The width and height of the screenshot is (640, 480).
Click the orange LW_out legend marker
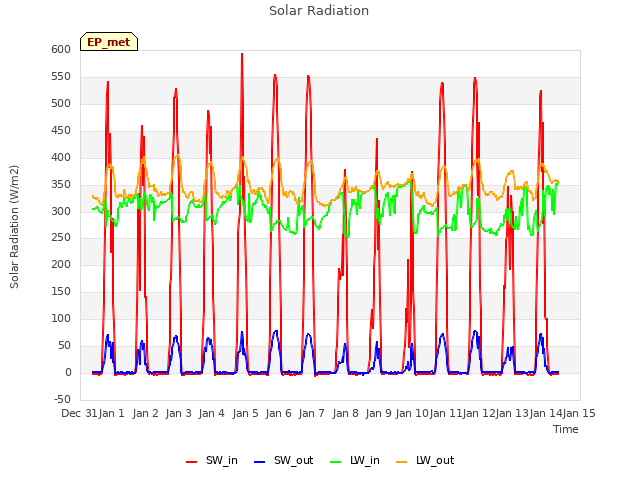(x=402, y=462)
